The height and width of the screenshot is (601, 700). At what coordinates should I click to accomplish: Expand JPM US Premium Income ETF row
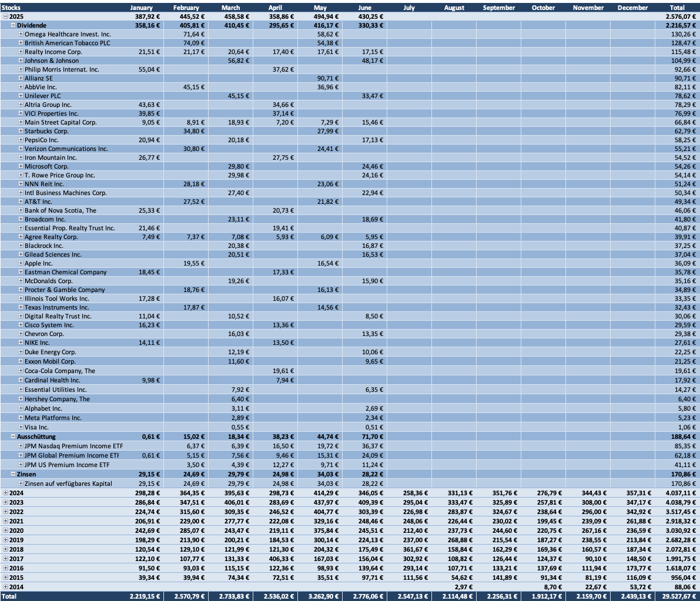21,465
